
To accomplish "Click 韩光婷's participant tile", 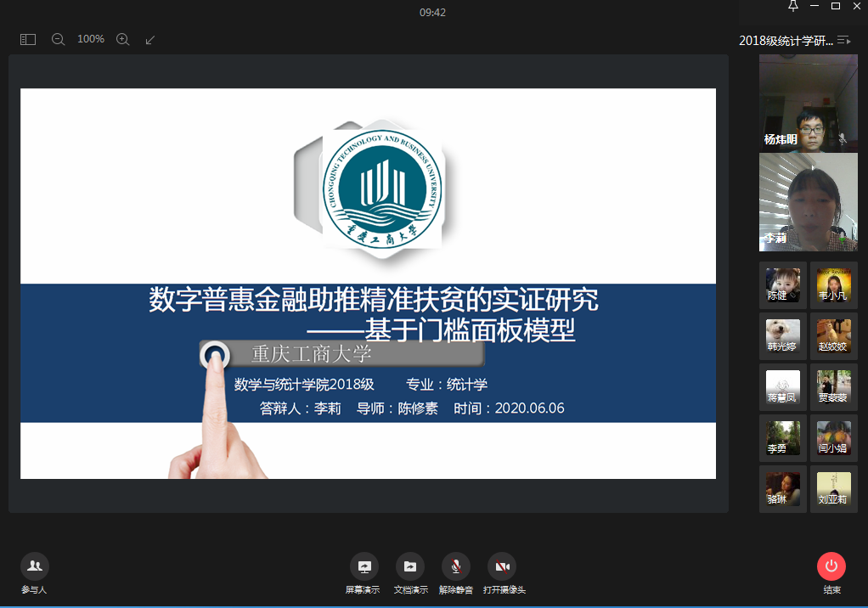I will [782, 335].
